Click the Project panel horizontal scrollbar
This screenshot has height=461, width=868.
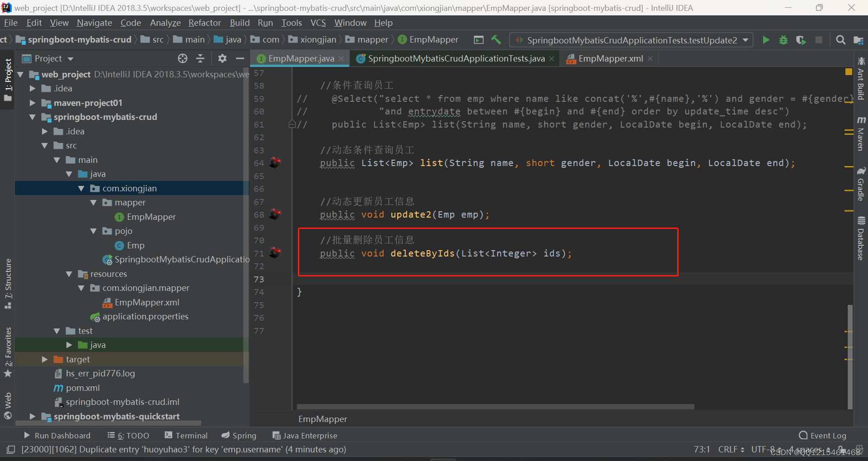tap(108, 423)
